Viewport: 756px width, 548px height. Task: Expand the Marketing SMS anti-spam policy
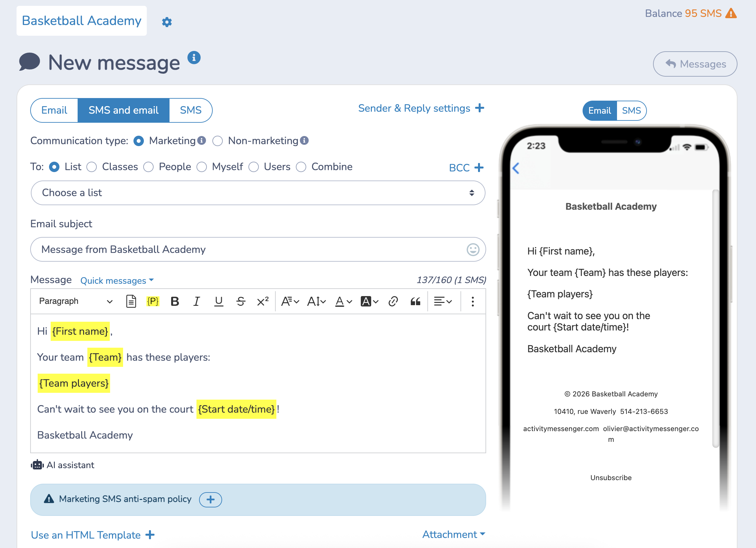pyautogui.click(x=210, y=499)
